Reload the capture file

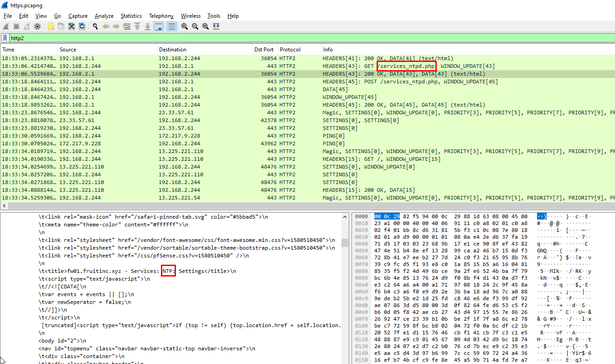tap(82, 26)
